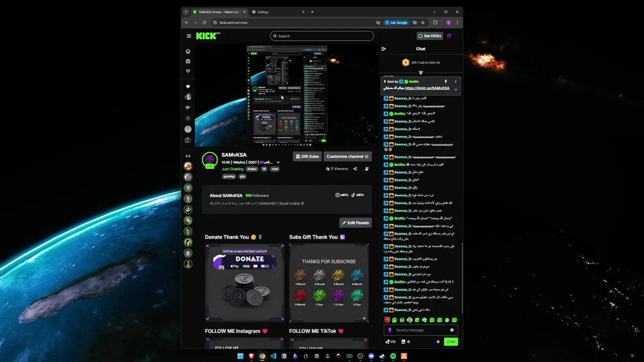Open Spotify from the taskbar
644x362 pixels.
point(393,356)
